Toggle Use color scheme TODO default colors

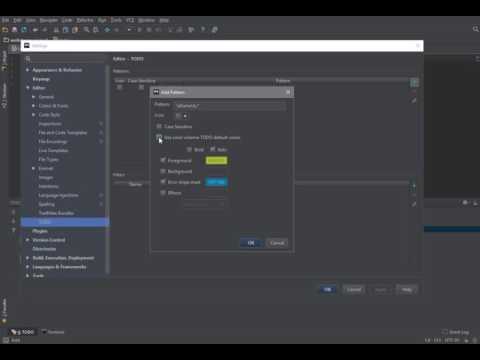tap(159, 137)
